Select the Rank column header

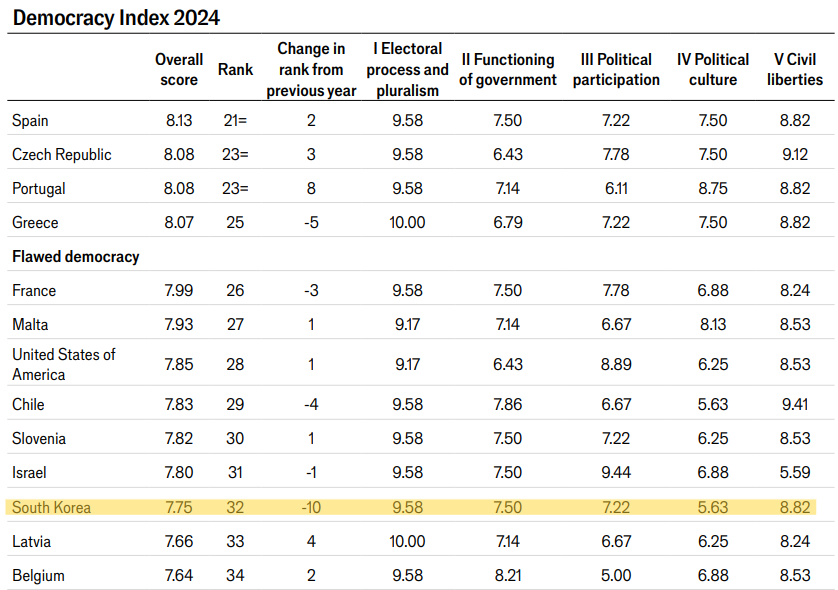[x=235, y=70]
